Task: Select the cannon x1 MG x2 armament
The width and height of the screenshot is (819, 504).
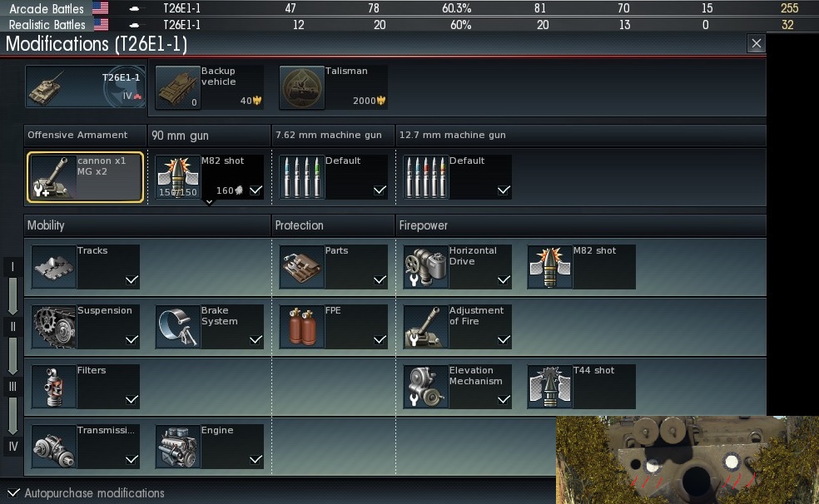Action: pyautogui.click(x=85, y=177)
